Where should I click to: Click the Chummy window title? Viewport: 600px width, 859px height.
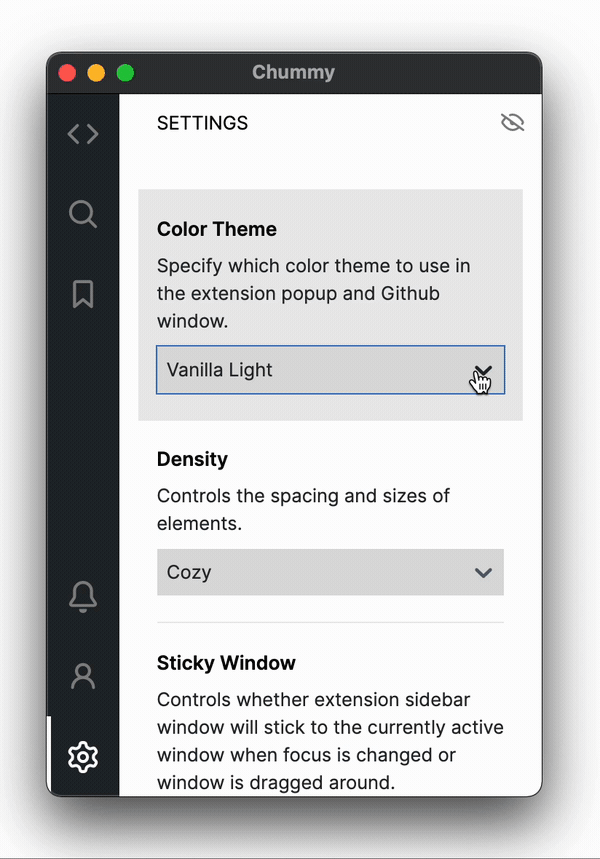click(x=293, y=72)
